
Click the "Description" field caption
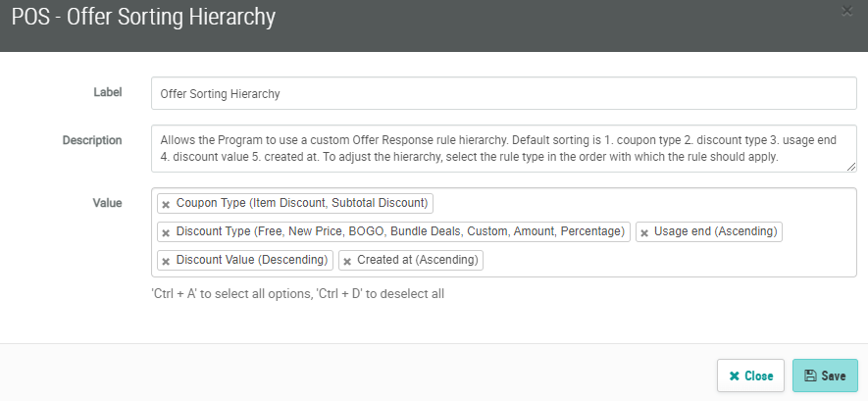(92, 140)
